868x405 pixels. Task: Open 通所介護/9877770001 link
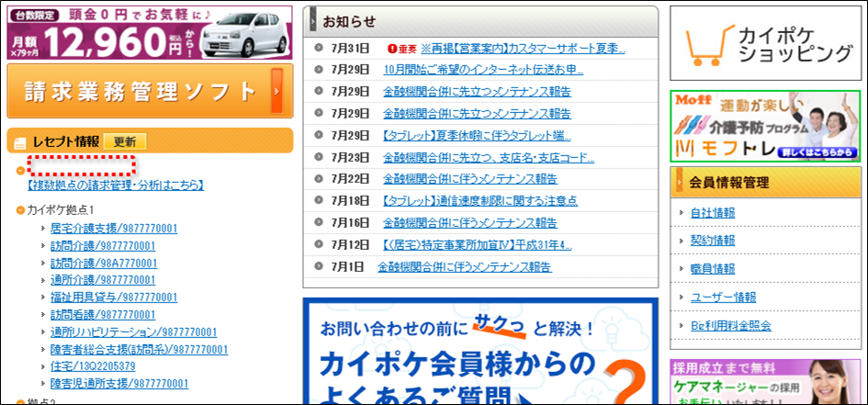point(103,280)
